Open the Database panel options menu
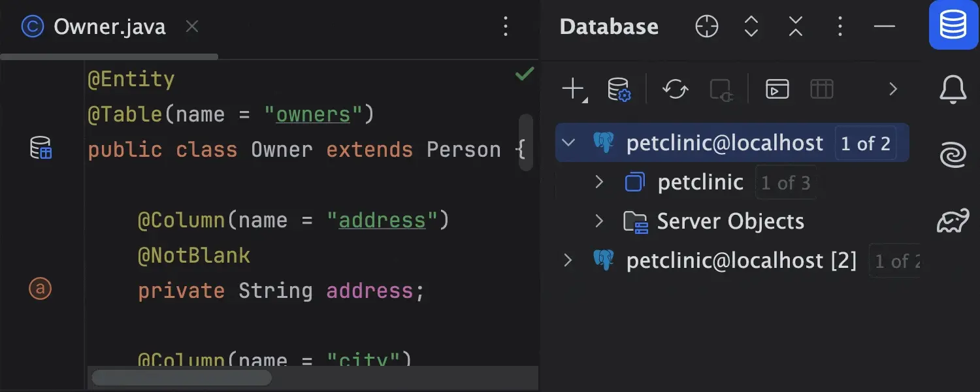The height and width of the screenshot is (392, 980). (x=840, y=27)
